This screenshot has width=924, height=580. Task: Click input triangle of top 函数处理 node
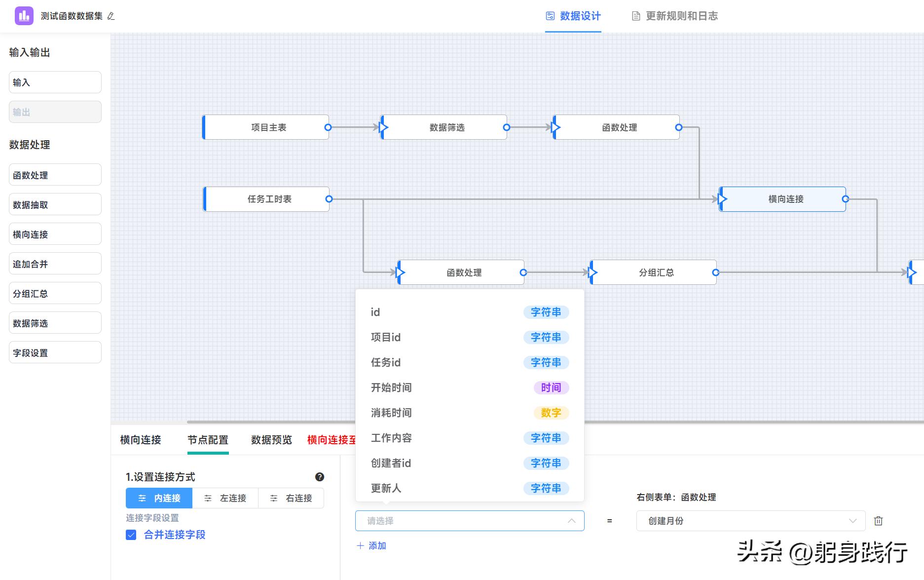pos(556,127)
